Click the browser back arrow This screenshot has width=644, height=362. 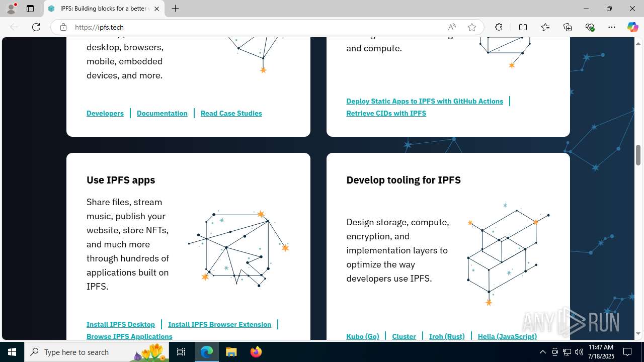pyautogui.click(x=14, y=27)
